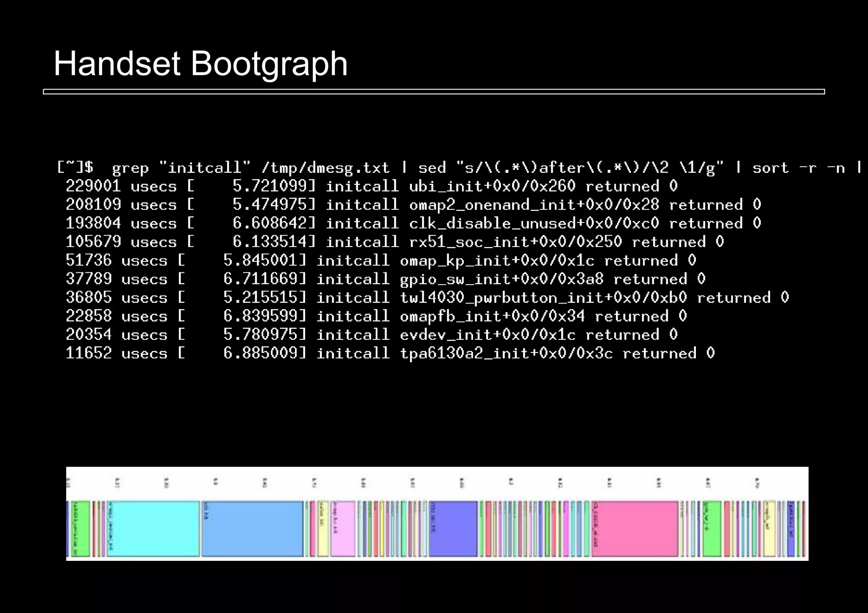This screenshot has width=868, height=613.
Task: Select the gpio_sw_init+0x0/0x3a8 entry
Action: [502, 279]
